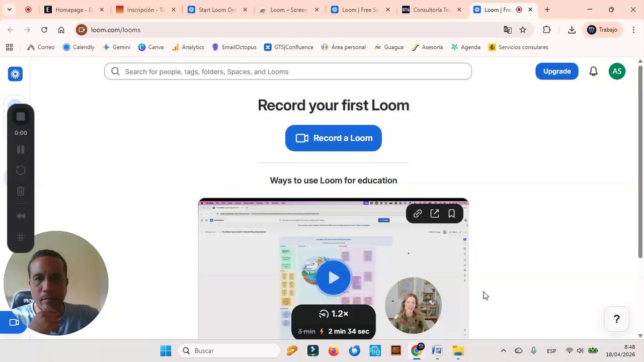The width and height of the screenshot is (644, 362).
Task: Copy video link with the chain icon
Action: (418, 214)
